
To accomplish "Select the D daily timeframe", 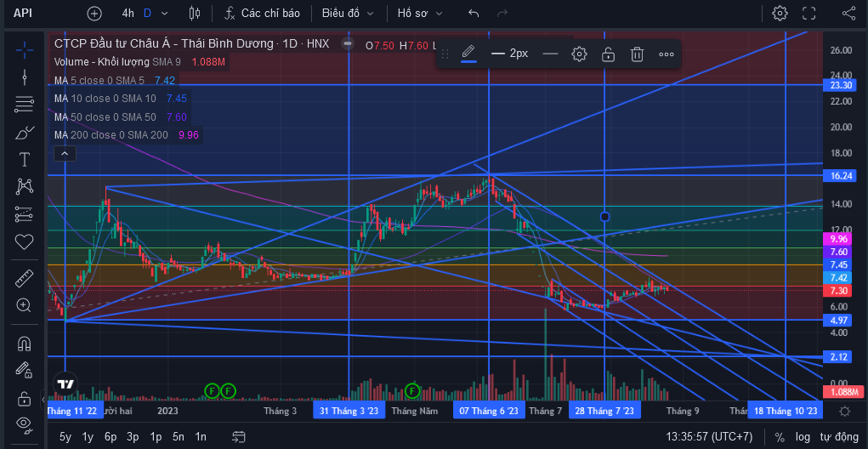I will click(x=147, y=14).
